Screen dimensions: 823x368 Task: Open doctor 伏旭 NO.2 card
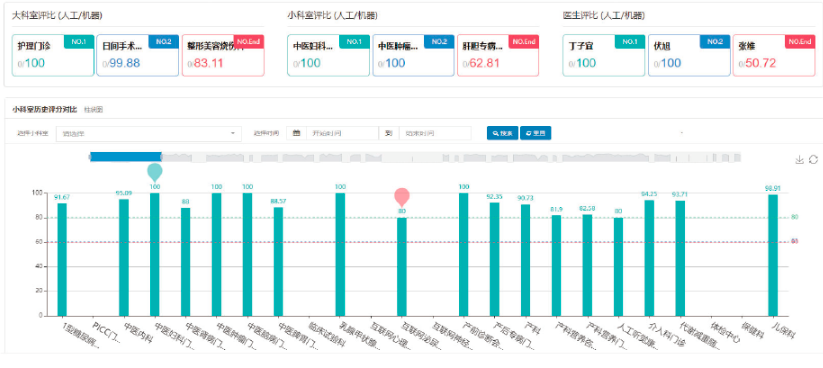click(x=689, y=56)
